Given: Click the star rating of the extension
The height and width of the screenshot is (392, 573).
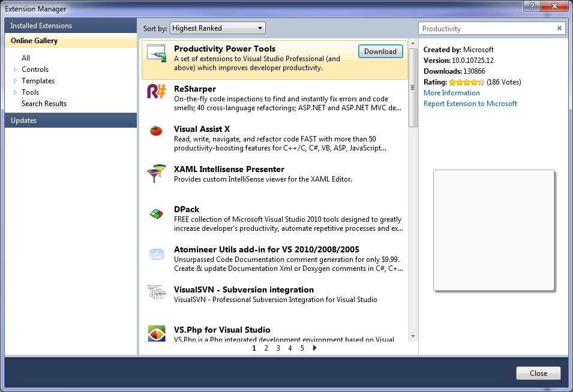Looking at the screenshot, I should tap(467, 82).
